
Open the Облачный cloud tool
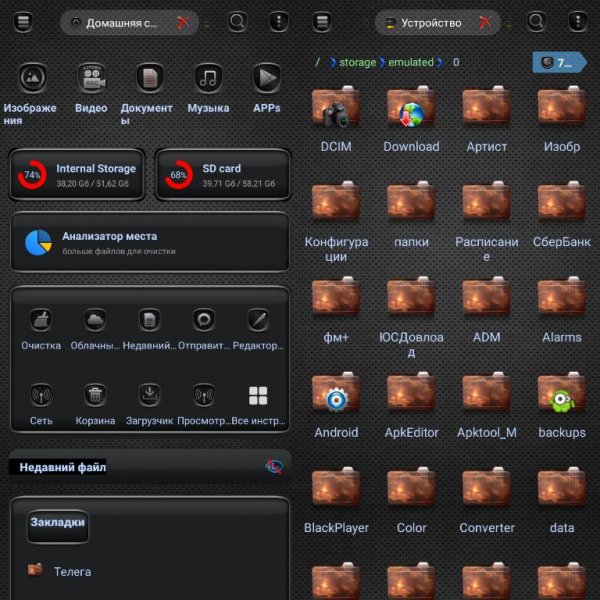coord(95,320)
